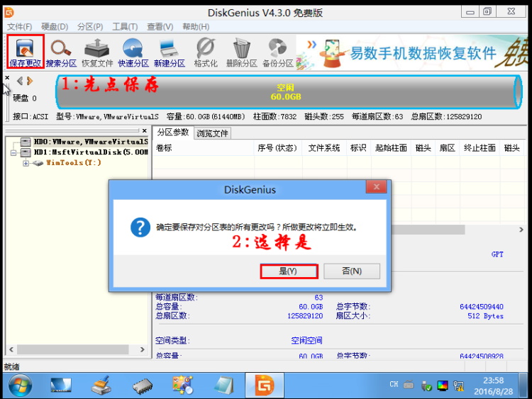Launch the 快速分区 quick partition tool
Viewport: 532px width, 399px height.
point(133,52)
